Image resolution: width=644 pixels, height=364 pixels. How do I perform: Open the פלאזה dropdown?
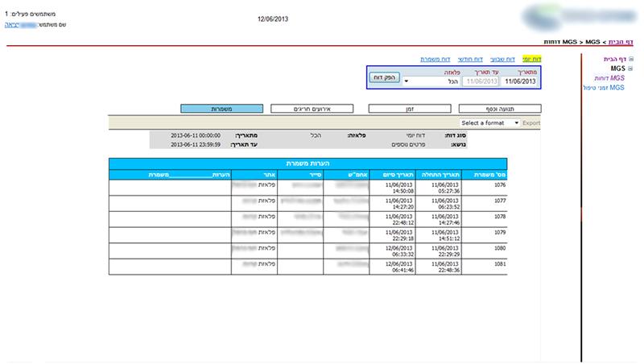431,81
